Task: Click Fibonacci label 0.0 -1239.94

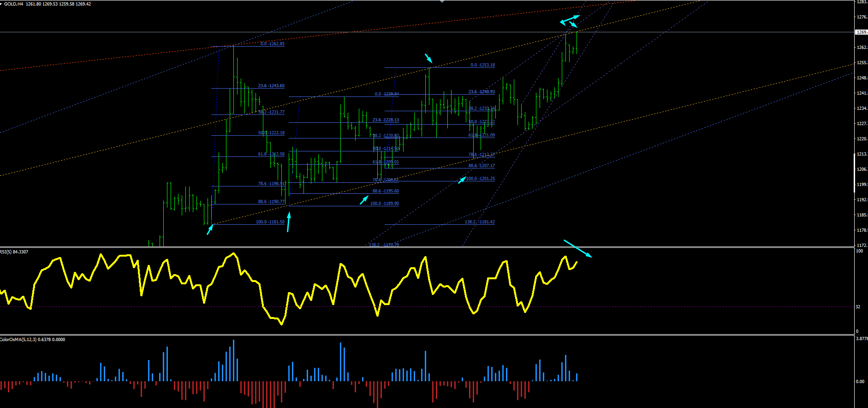Action: tap(387, 94)
